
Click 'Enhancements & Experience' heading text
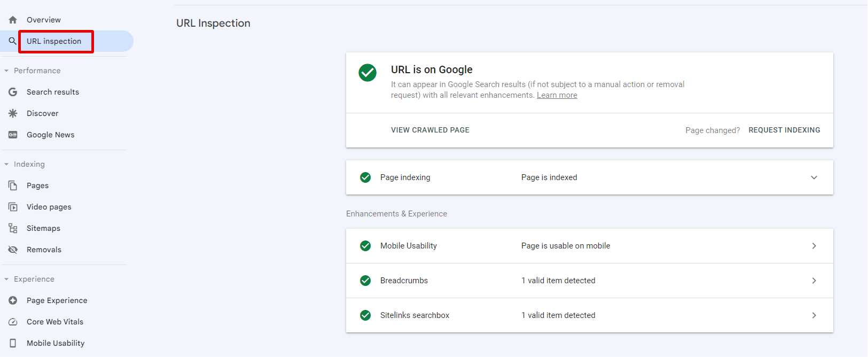[397, 214]
